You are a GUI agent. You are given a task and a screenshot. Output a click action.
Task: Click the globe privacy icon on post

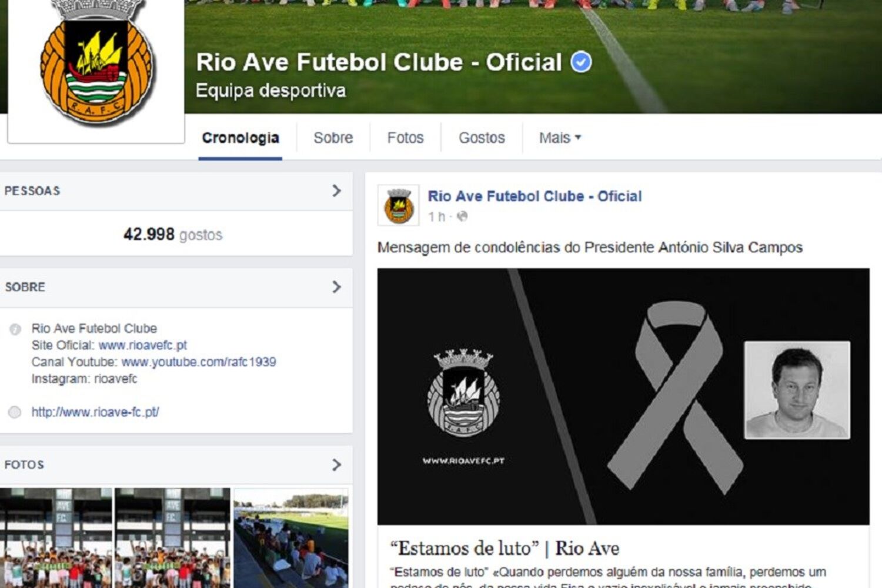pyautogui.click(x=463, y=216)
